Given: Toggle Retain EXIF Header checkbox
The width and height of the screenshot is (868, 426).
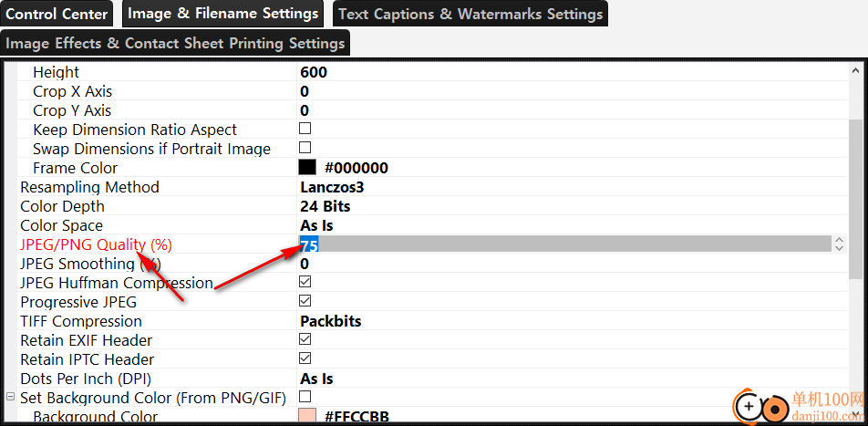Looking at the screenshot, I should (305, 340).
